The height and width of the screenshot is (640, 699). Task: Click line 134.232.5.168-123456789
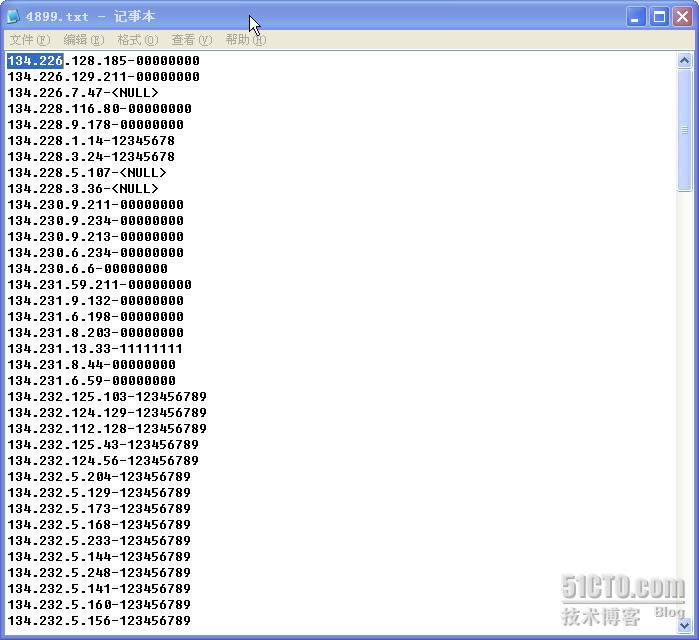point(99,525)
